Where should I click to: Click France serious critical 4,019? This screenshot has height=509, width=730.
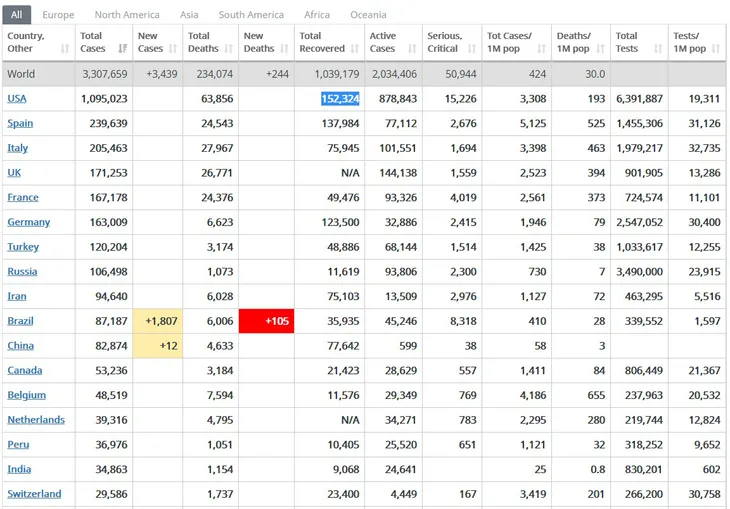click(x=463, y=197)
